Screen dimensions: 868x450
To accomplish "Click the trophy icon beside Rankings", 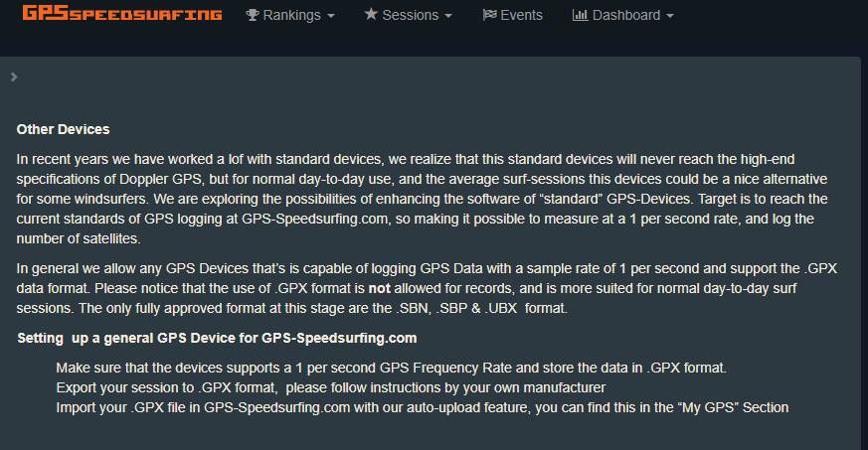I will pos(253,15).
